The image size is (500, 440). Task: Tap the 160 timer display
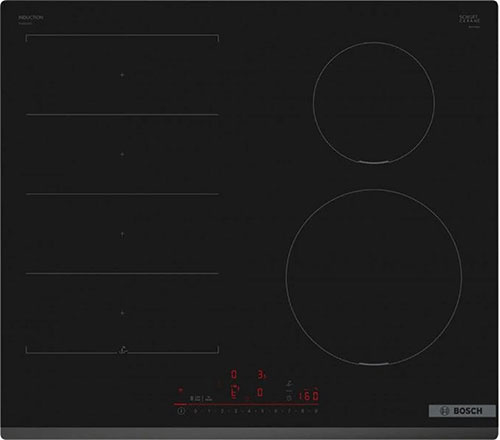point(308,396)
